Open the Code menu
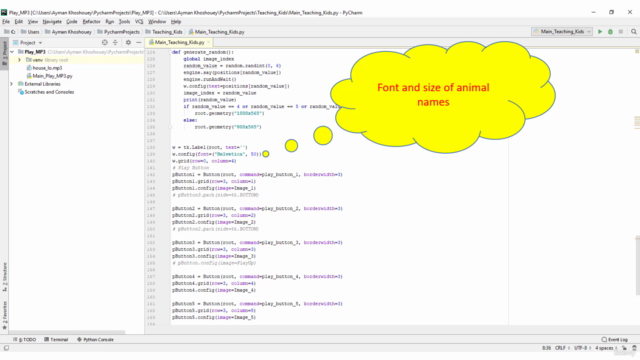The image size is (640, 360). (x=72, y=22)
